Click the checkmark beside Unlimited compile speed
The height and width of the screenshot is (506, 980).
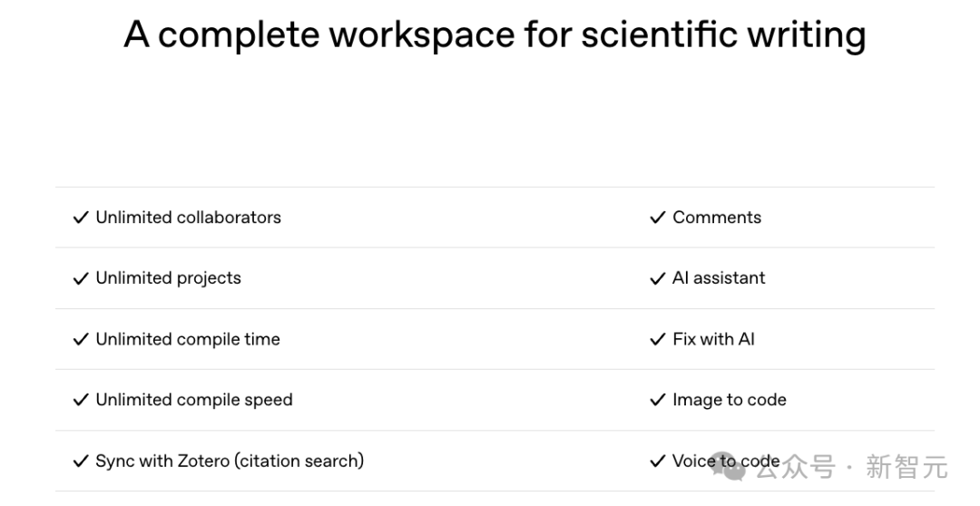coord(81,400)
